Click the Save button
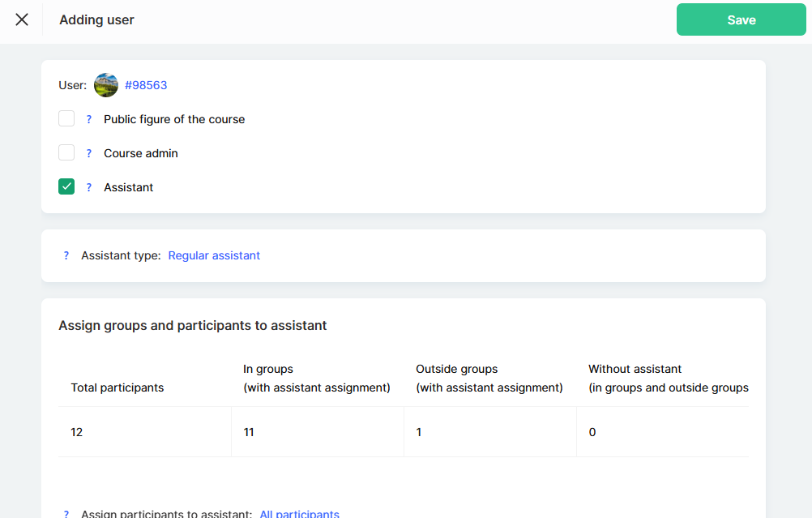812x518 pixels. pos(741,20)
